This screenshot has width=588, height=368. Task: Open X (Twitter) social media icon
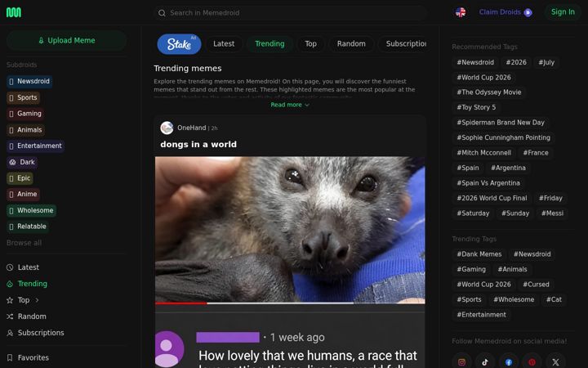[555, 362]
